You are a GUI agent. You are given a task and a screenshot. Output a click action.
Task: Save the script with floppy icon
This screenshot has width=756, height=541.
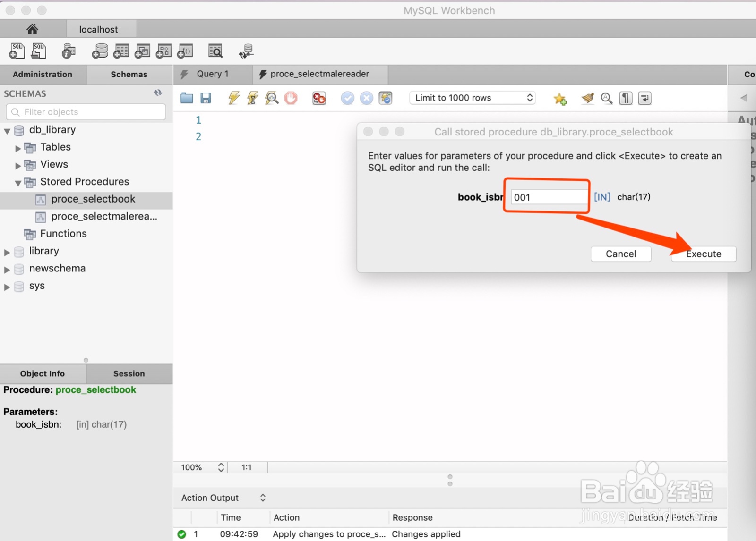pyautogui.click(x=206, y=98)
